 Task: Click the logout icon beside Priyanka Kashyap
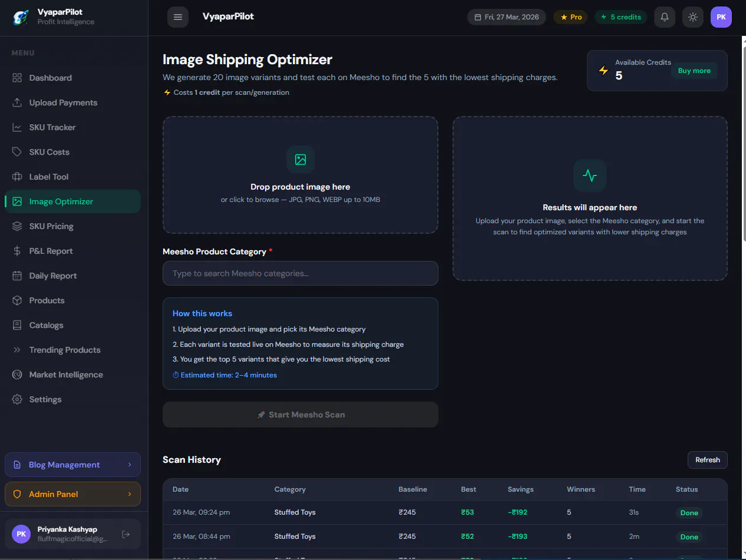tap(126, 534)
